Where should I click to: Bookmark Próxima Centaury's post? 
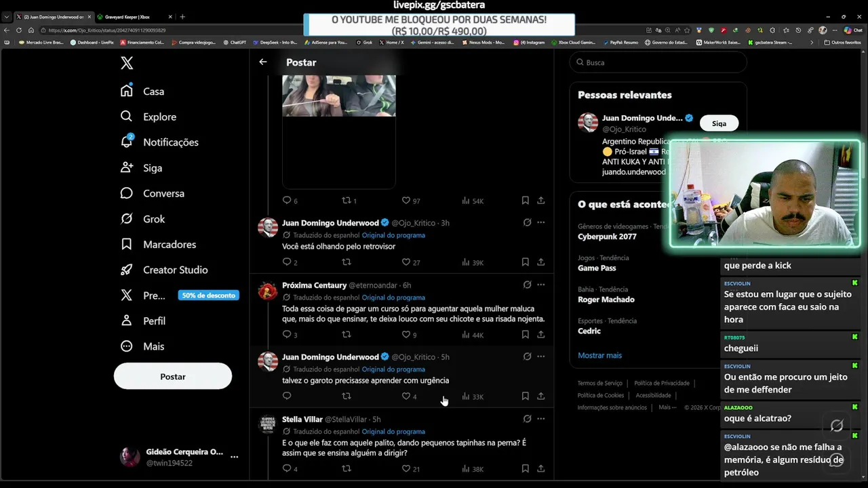pos(525,335)
